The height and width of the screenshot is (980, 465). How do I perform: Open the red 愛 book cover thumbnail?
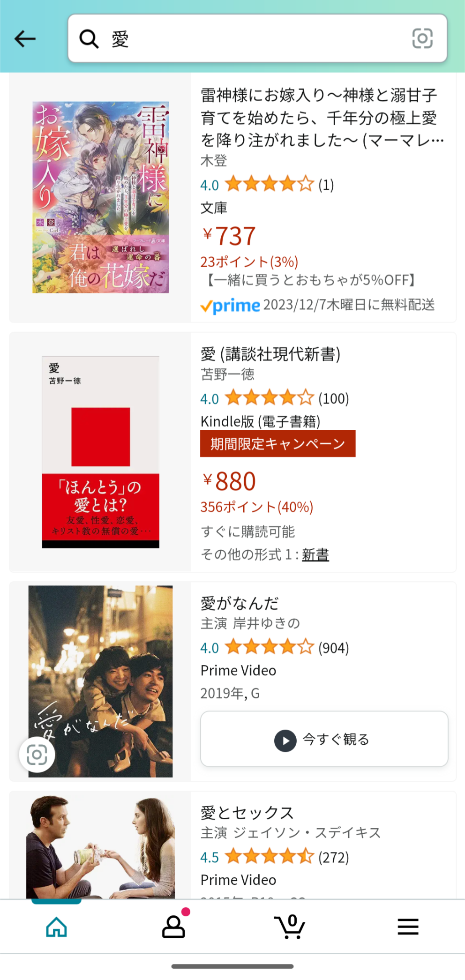coord(100,452)
